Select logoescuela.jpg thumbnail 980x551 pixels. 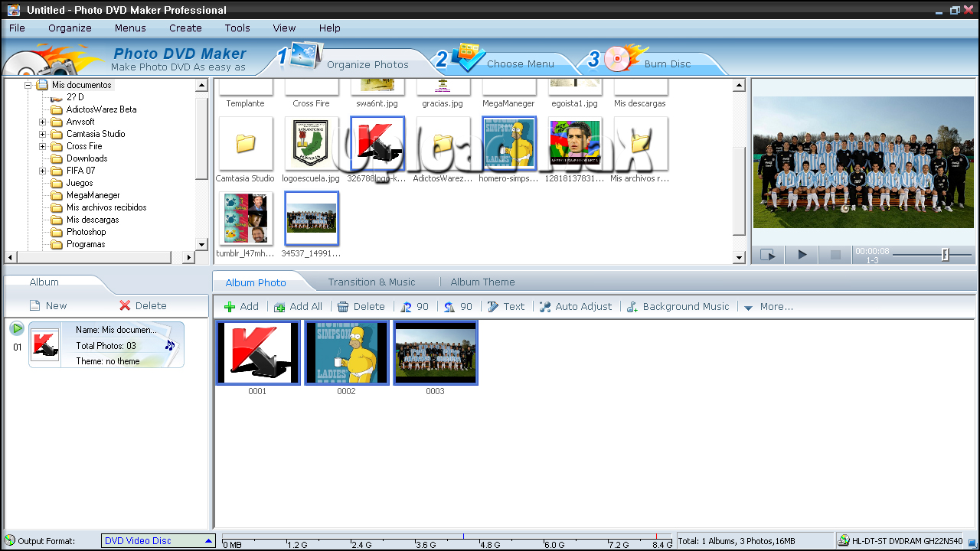click(311, 144)
